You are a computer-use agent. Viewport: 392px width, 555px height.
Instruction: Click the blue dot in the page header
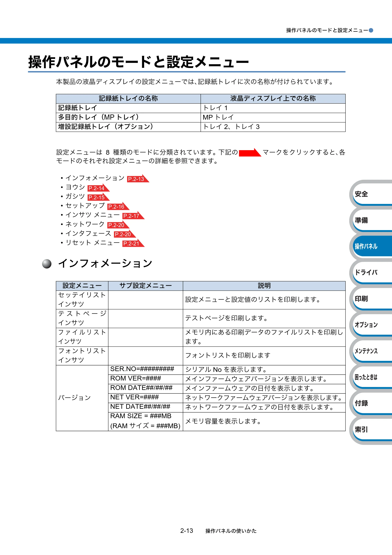pyautogui.click(x=371, y=30)
